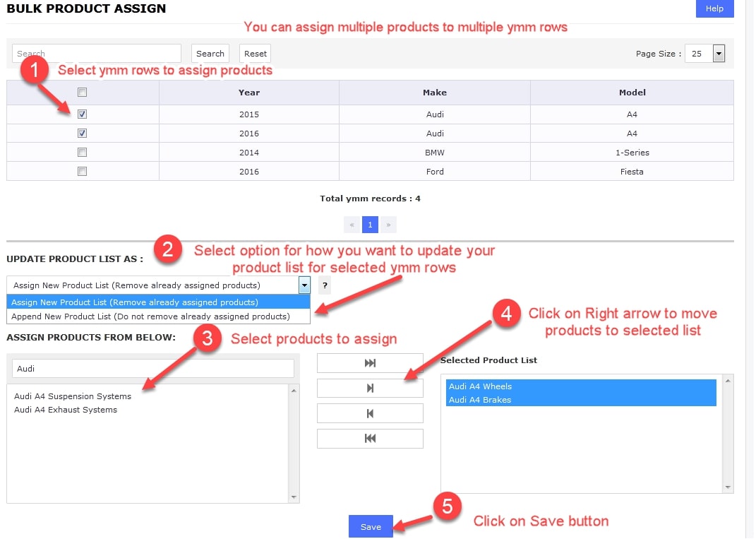
Task: Click the Reset button
Action: [x=256, y=54]
